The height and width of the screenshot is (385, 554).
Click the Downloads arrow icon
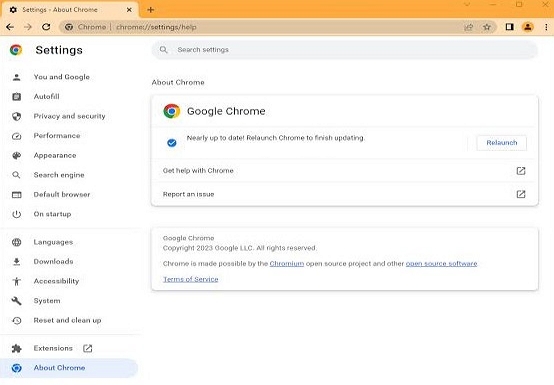(17, 262)
